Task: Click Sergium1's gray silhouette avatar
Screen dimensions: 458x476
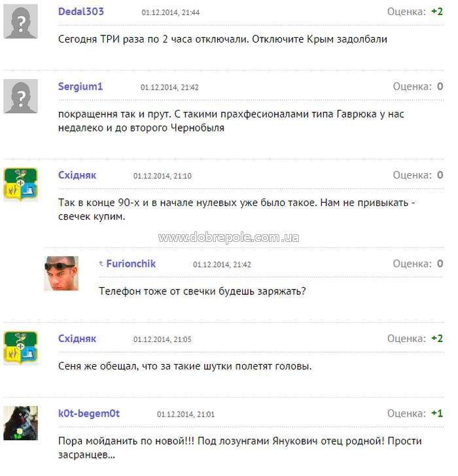Action: [x=21, y=96]
